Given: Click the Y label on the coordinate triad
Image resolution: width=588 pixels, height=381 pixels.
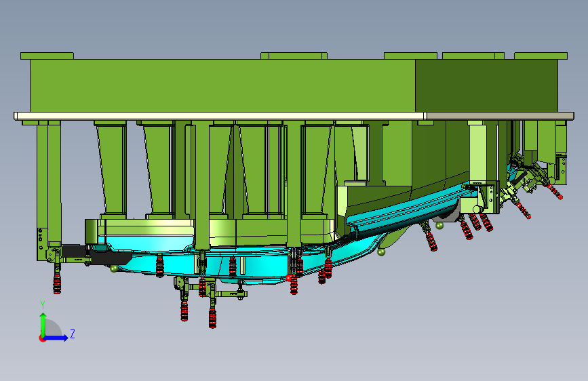Looking at the screenshot, I should click(43, 305).
